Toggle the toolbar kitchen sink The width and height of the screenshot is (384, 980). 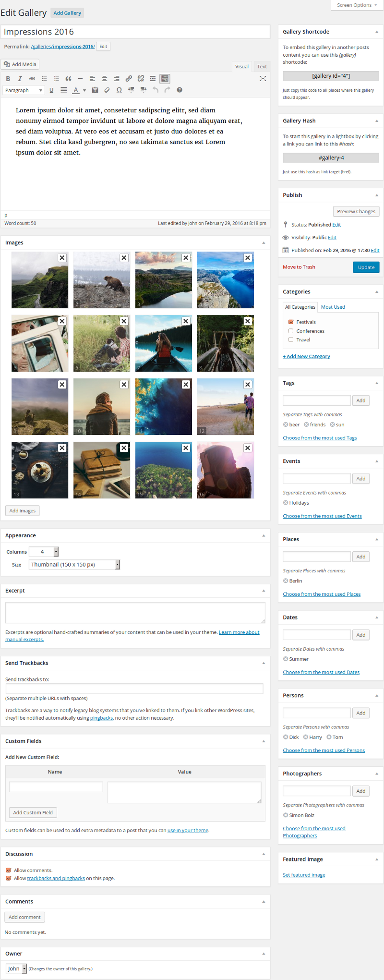165,79
